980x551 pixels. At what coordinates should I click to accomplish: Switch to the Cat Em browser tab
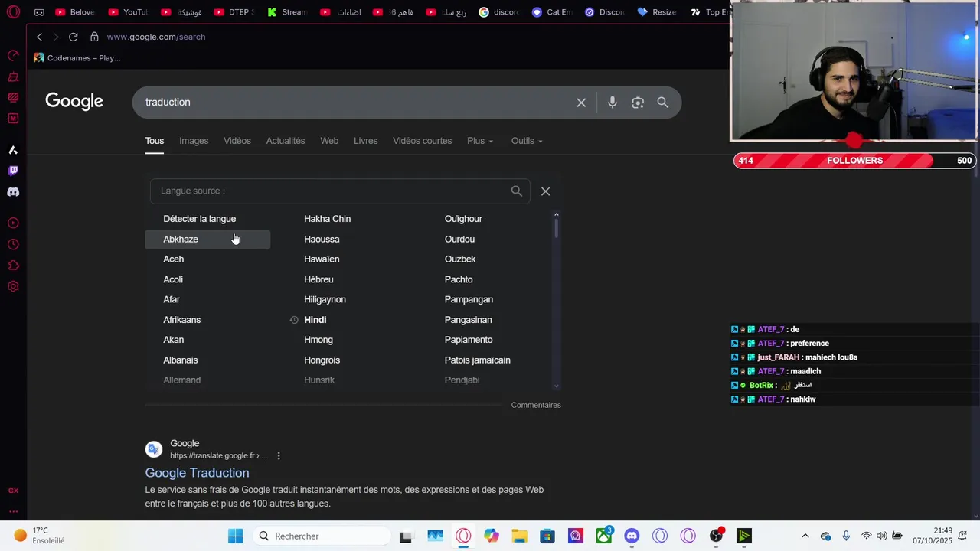(551, 12)
